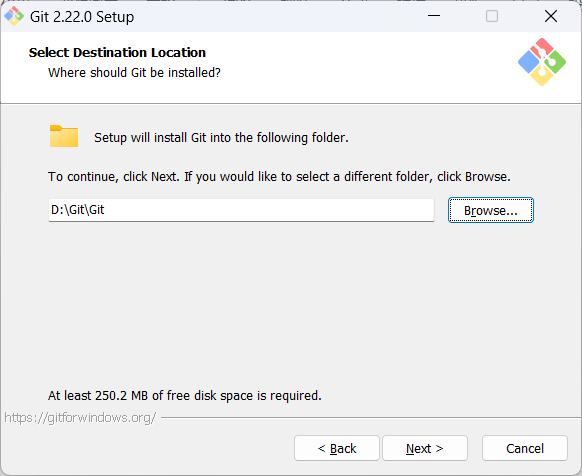Click the Browse... button
The image size is (582, 476).
(x=491, y=210)
